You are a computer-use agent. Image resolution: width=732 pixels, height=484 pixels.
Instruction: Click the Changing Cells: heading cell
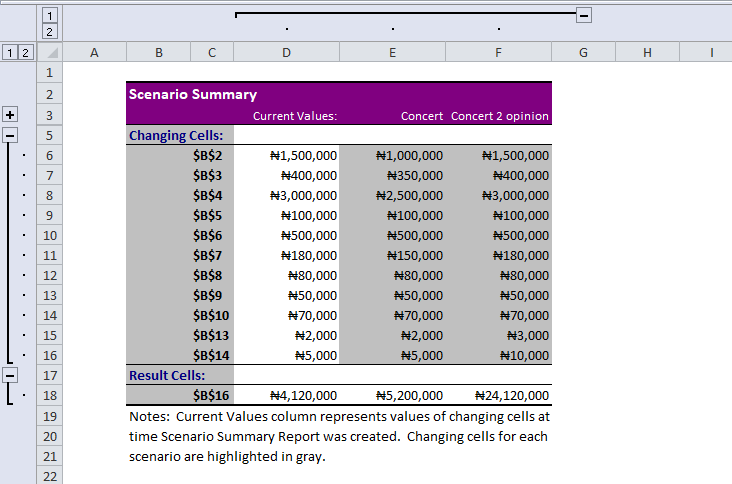[x=172, y=135]
